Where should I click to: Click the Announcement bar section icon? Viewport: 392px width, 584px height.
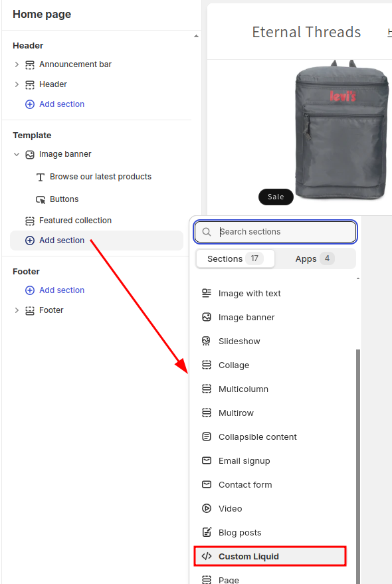coord(30,65)
